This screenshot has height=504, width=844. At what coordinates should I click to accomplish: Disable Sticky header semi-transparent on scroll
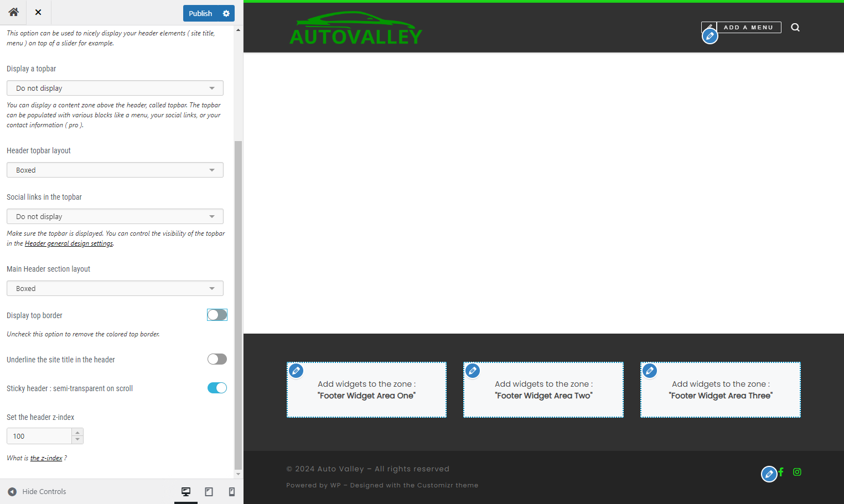pos(217,388)
